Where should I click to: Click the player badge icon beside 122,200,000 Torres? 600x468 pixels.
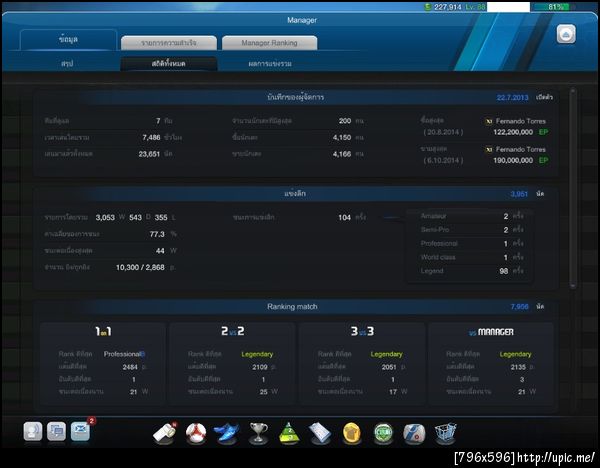click(489, 121)
